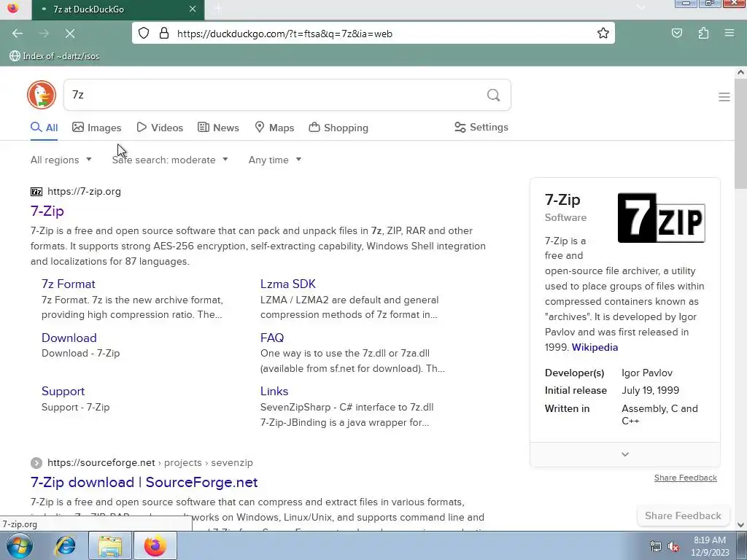This screenshot has width=747, height=560.
Task: Launch Internet Explorer from the taskbar
Action: click(x=65, y=545)
